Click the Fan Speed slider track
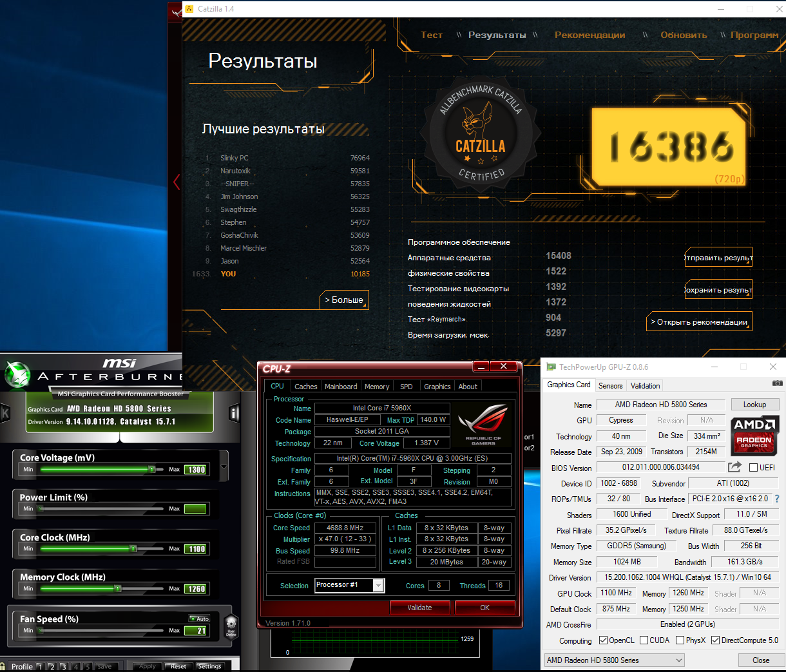Viewport: 786px width, 672px height. (101, 630)
